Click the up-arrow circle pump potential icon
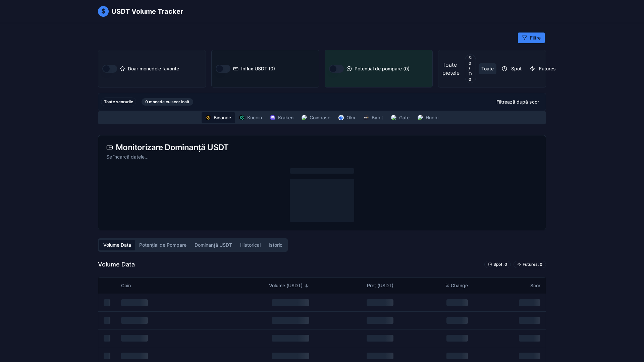 [349, 69]
